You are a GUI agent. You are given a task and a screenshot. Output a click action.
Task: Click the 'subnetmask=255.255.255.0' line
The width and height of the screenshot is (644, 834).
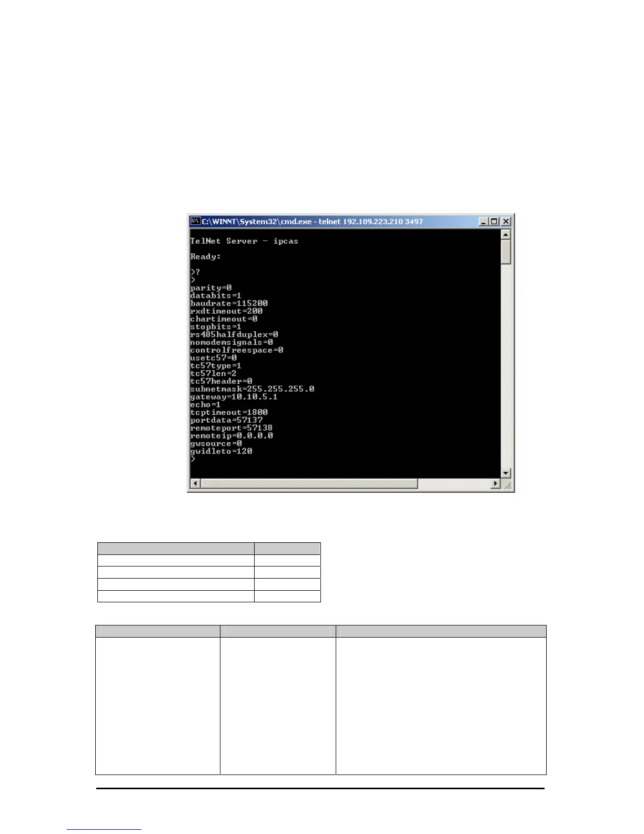pyautogui.click(x=252, y=389)
